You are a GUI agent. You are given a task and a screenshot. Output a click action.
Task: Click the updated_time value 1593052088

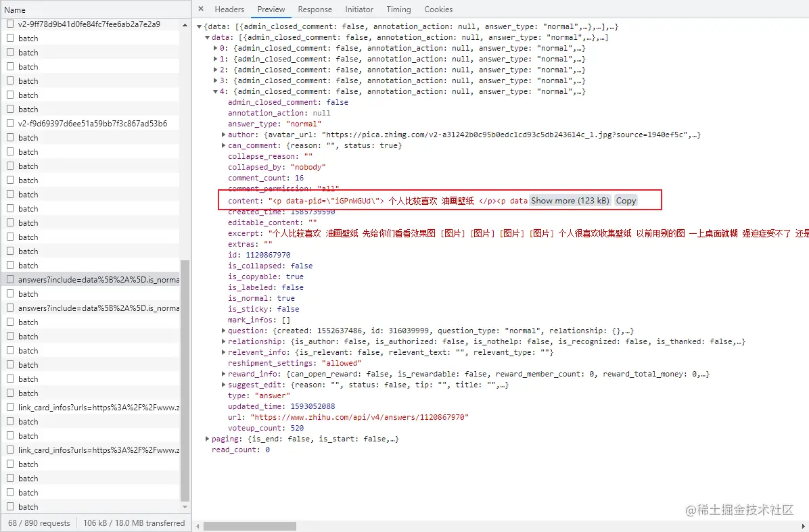[313, 406]
